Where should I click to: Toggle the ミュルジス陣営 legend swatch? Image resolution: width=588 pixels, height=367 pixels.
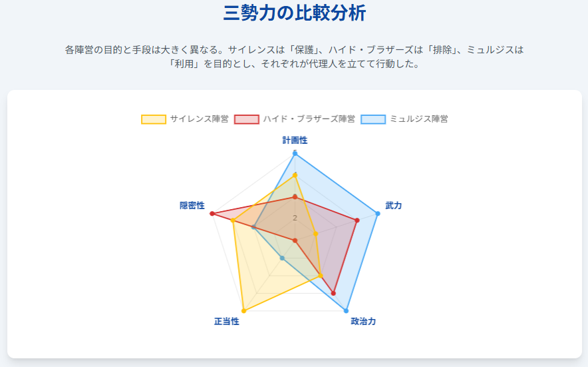(x=373, y=119)
